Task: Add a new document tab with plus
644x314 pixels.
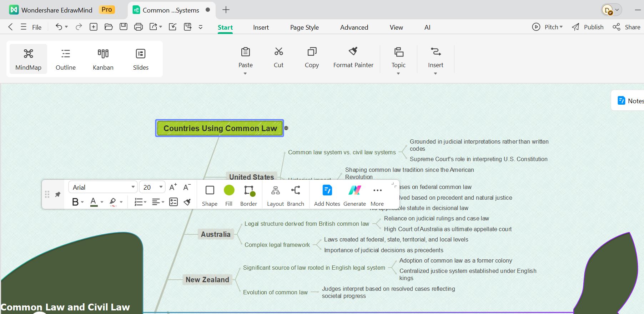Action: coord(226,10)
